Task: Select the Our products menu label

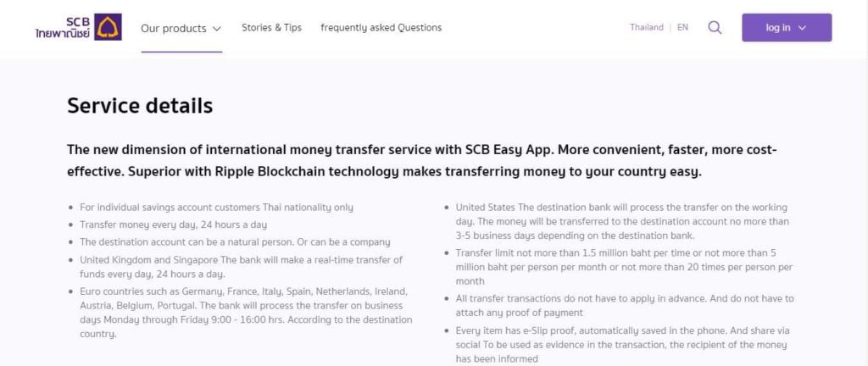Action: coord(173,28)
